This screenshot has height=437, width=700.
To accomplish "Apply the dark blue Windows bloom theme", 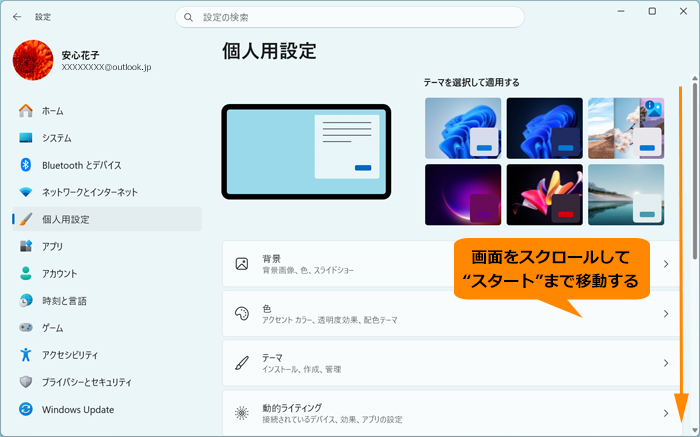I will point(544,128).
